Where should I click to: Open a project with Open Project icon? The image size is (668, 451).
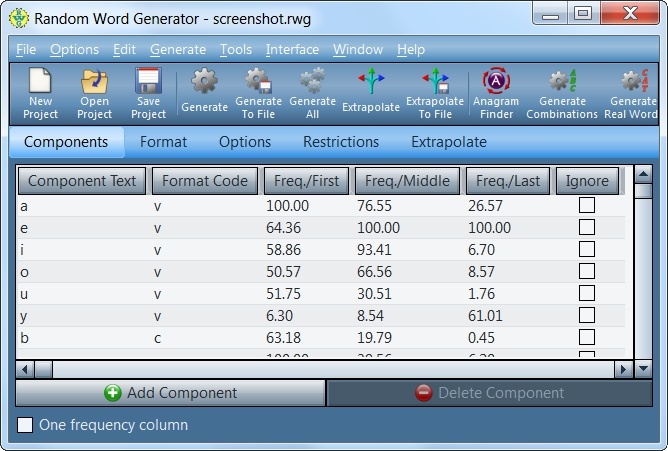tap(94, 93)
